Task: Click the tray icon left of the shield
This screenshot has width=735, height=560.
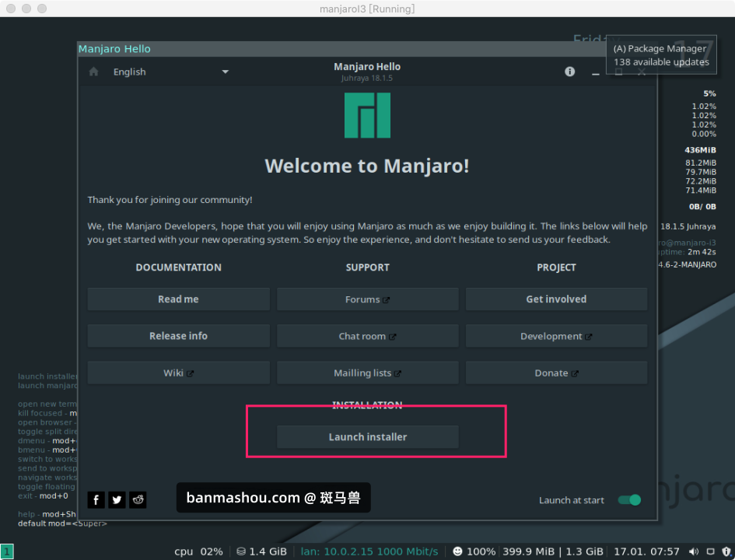Action: (711, 551)
